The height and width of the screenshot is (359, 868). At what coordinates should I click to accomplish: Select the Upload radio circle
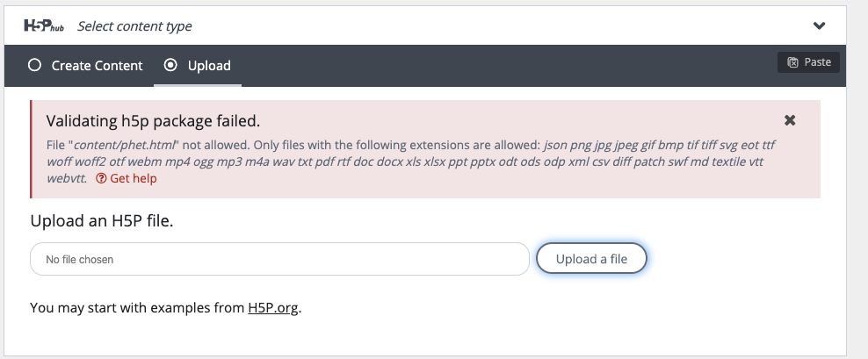coord(170,65)
